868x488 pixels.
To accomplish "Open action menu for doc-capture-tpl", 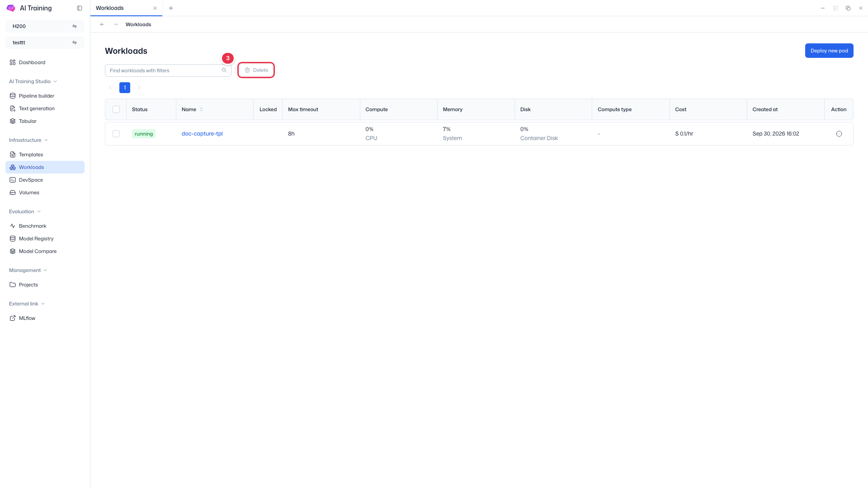I will 839,134.
